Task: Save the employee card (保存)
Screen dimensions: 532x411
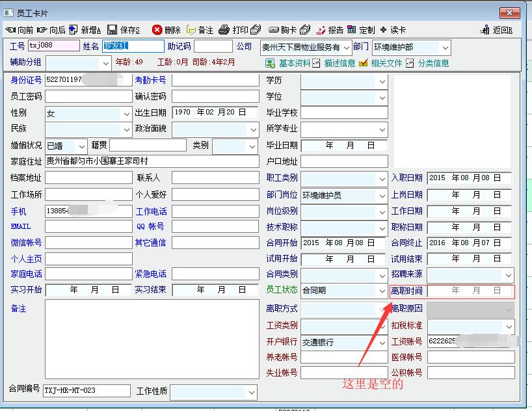Action: (x=124, y=30)
